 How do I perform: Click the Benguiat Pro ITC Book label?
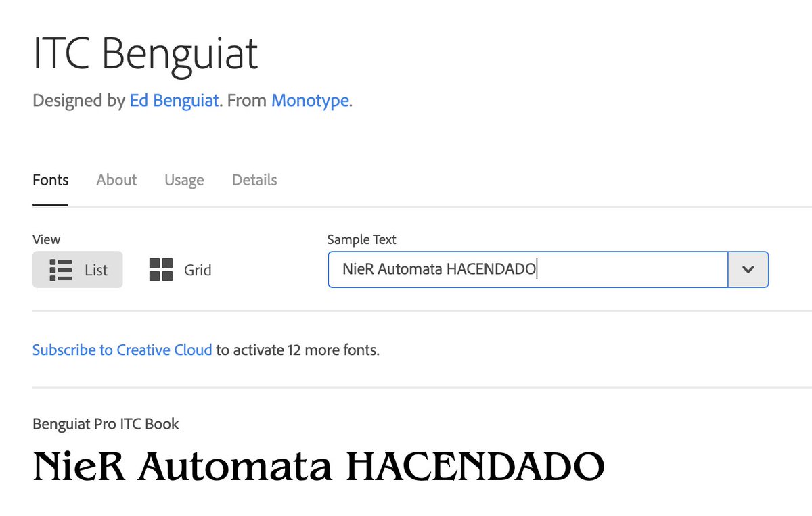[106, 425]
